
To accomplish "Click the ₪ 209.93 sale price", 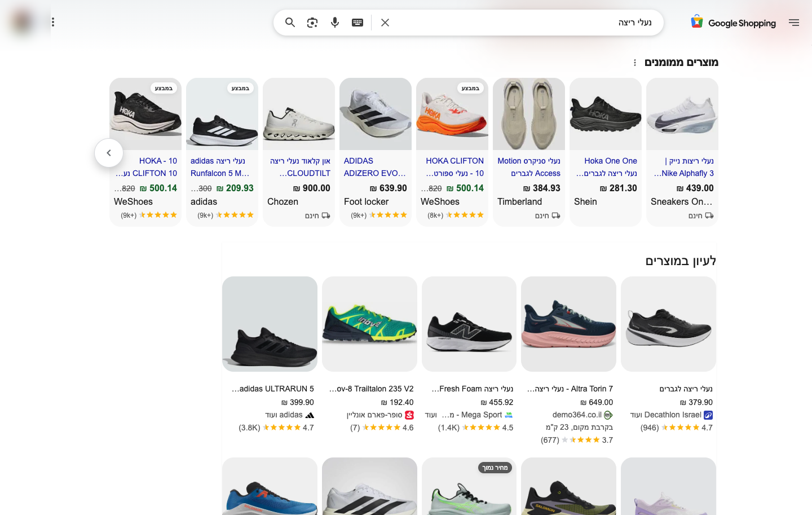I will [235, 188].
